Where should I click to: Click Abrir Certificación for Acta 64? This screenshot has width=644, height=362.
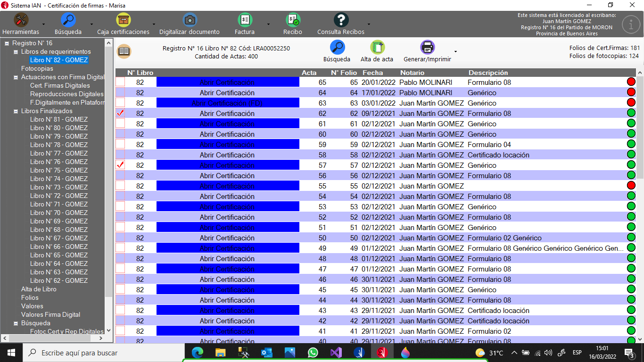[227, 93]
